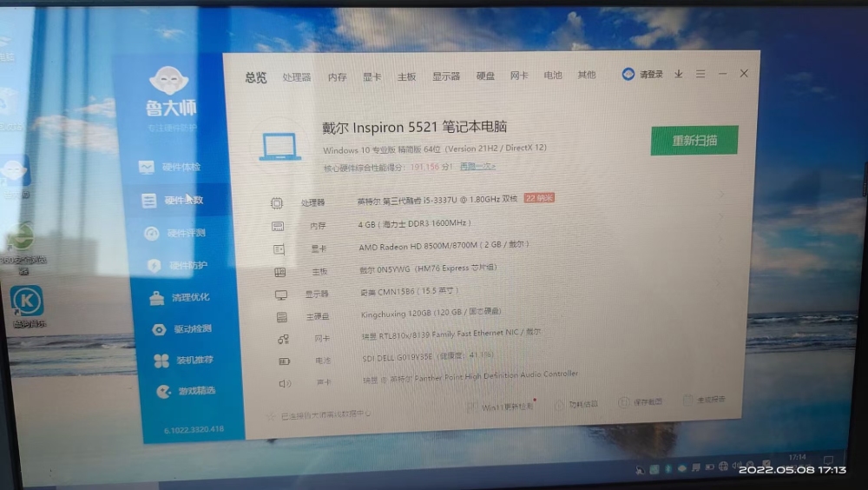
Task: Click the 主板 motherboard icon in the list
Action: pos(280,272)
